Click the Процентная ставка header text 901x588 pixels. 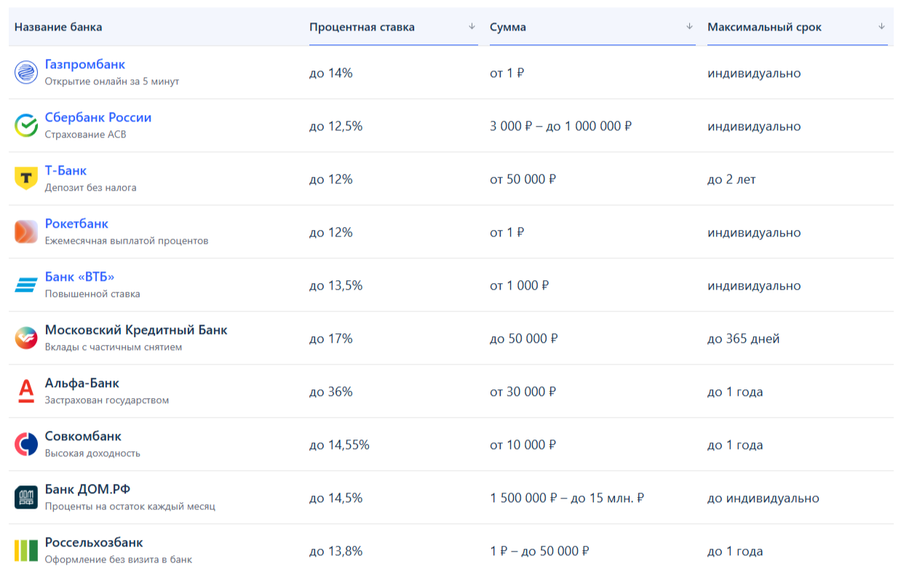[x=362, y=27]
